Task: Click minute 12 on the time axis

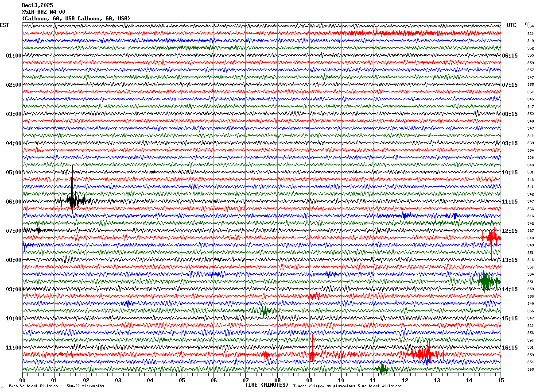Action: coord(405,380)
